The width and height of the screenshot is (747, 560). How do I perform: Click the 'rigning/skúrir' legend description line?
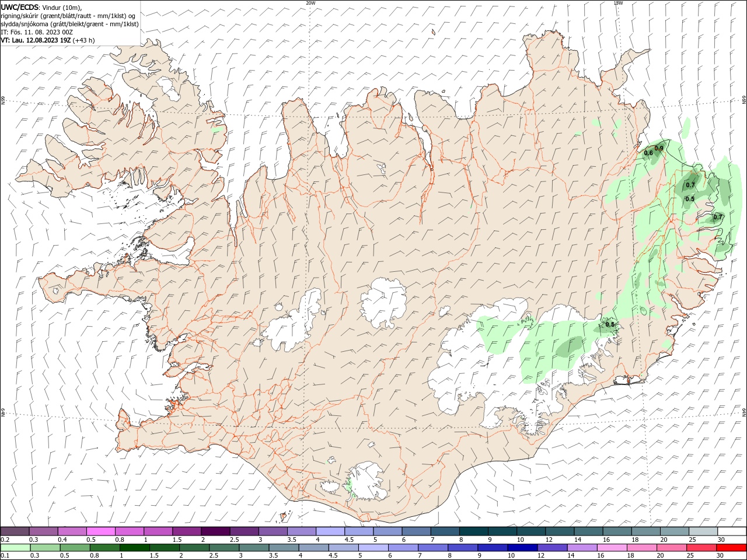click(68, 15)
